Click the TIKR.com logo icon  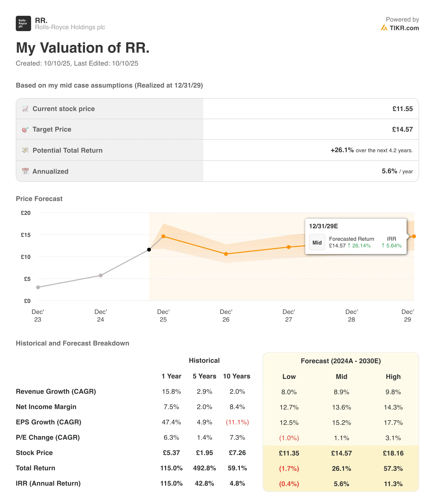tap(384, 28)
